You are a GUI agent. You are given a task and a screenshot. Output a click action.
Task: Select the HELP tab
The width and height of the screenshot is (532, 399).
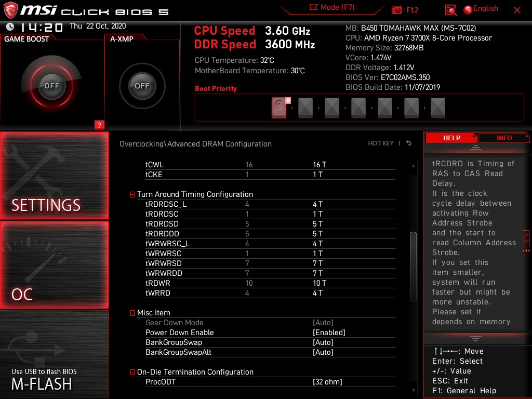click(451, 138)
